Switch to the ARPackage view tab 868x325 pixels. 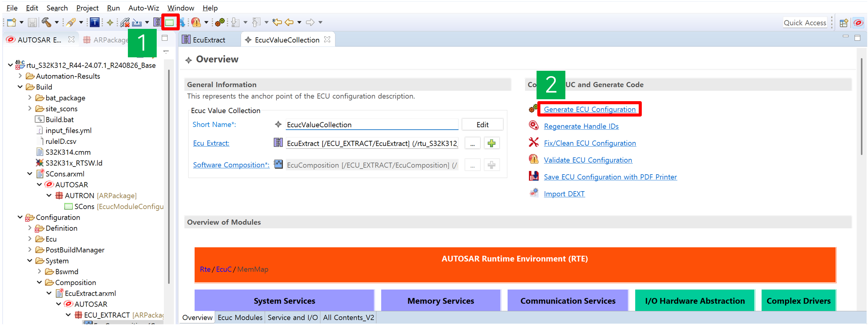tap(106, 40)
